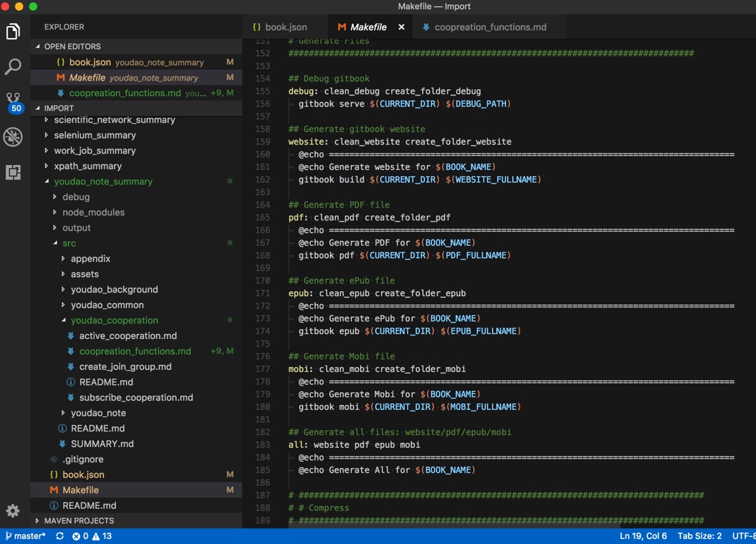756x544 pixels.
Task: Open SUMMARY.md in the explorer
Action: (x=102, y=444)
